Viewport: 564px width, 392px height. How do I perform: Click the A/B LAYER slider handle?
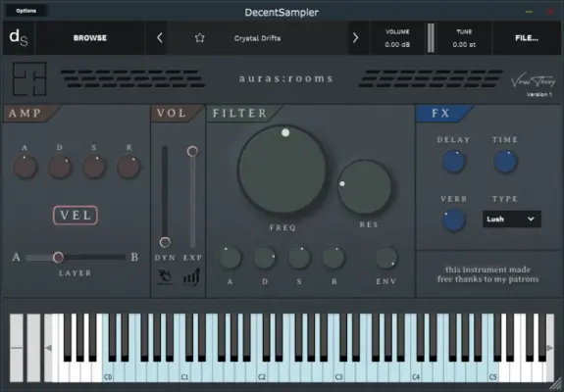[x=58, y=258]
